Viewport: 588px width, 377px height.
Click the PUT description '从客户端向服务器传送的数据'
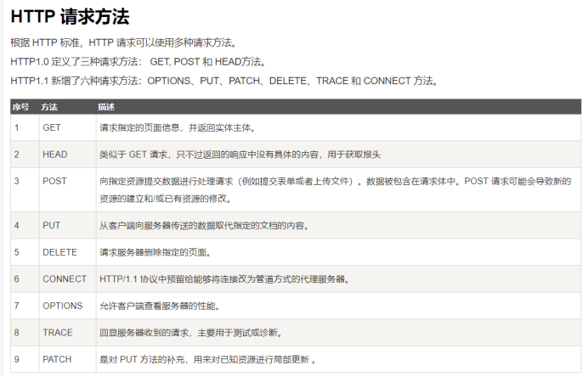pos(204,226)
